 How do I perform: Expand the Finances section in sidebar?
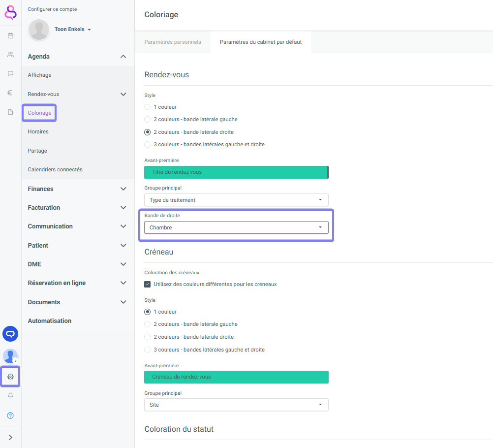click(x=77, y=189)
